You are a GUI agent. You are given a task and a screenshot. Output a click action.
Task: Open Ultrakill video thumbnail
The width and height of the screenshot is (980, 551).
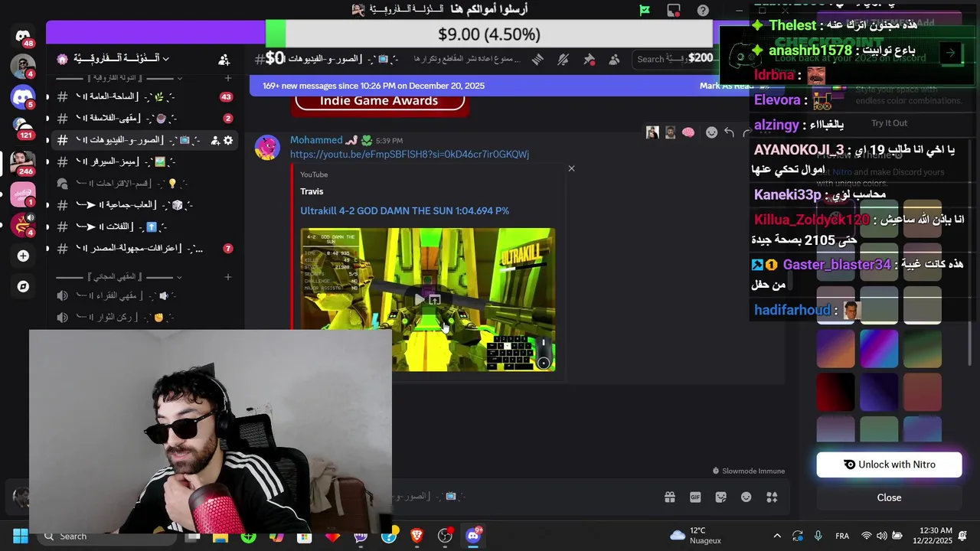428,299
